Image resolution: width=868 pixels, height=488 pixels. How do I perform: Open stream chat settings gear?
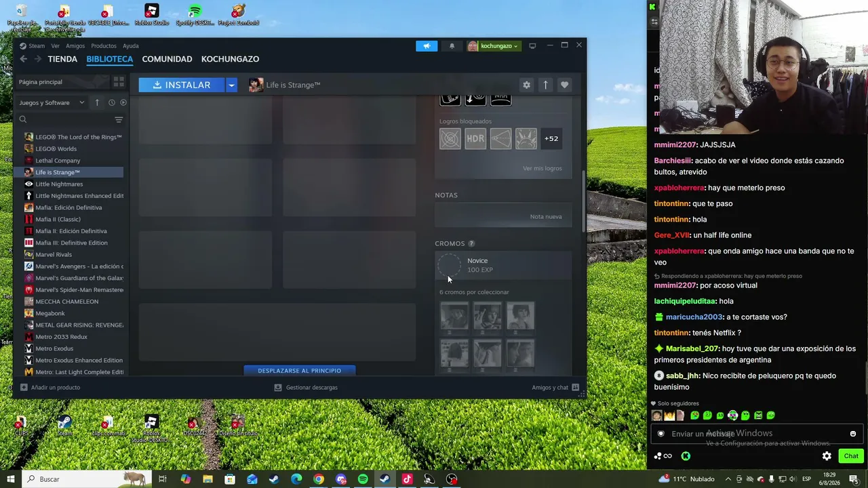(x=827, y=456)
